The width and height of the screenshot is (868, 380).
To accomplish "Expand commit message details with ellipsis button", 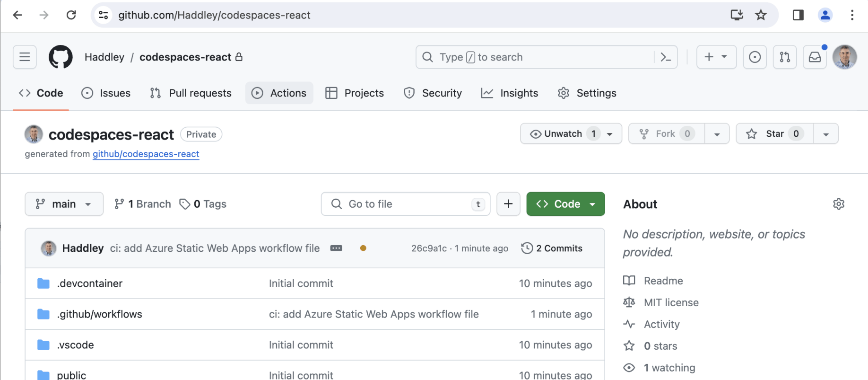I will 336,248.
